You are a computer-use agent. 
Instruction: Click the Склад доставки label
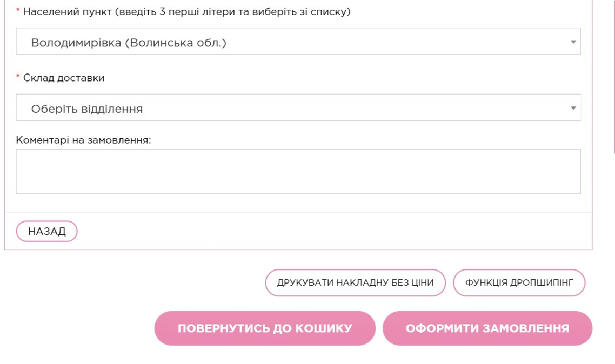pyautogui.click(x=64, y=78)
